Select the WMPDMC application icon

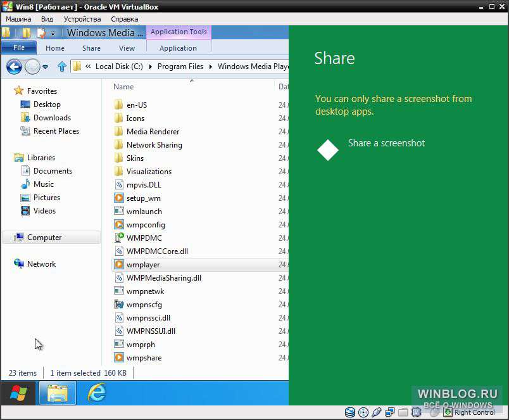[119, 238]
